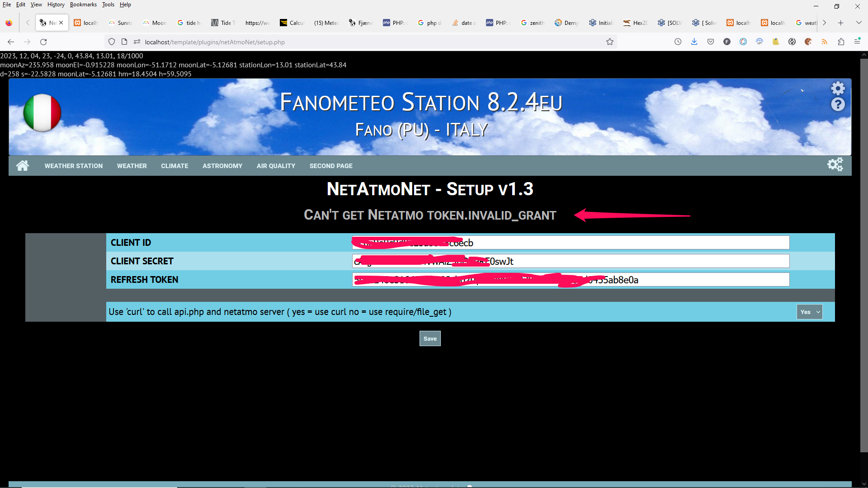This screenshot has height=488, width=868.
Task: Show site permissions icon in address bar
Action: click(x=137, y=42)
